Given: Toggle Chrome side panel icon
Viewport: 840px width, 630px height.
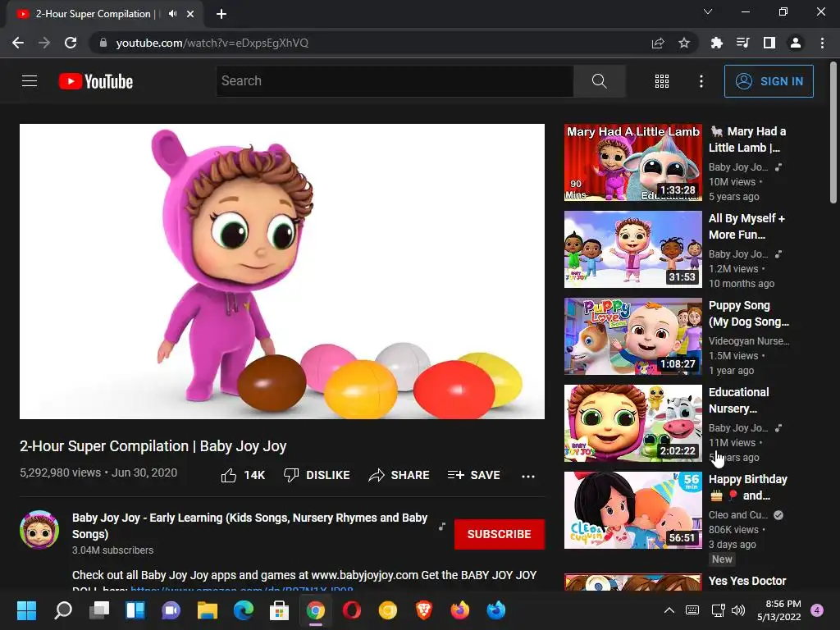Looking at the screenshot, I should point(769,43).
